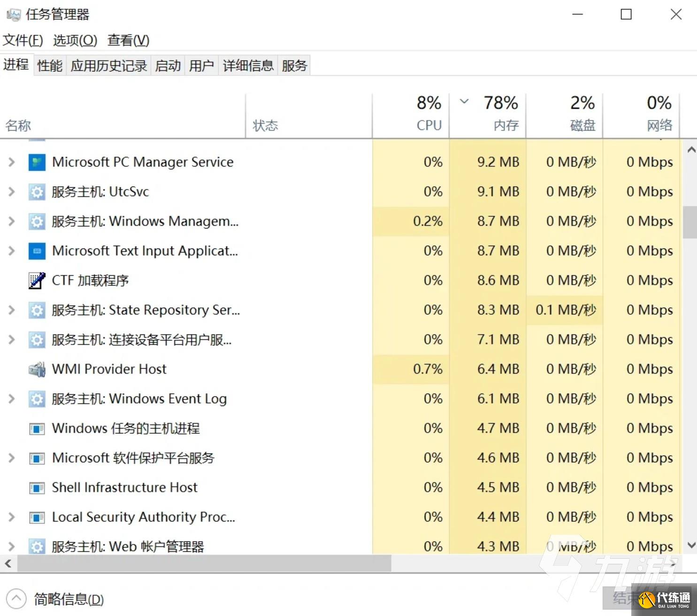Image resolution: width=697 pixels, height=616 pixels.
Task: Expand Microsoft 软件保护平台服务 row
Action: click(x=12, y=458)
